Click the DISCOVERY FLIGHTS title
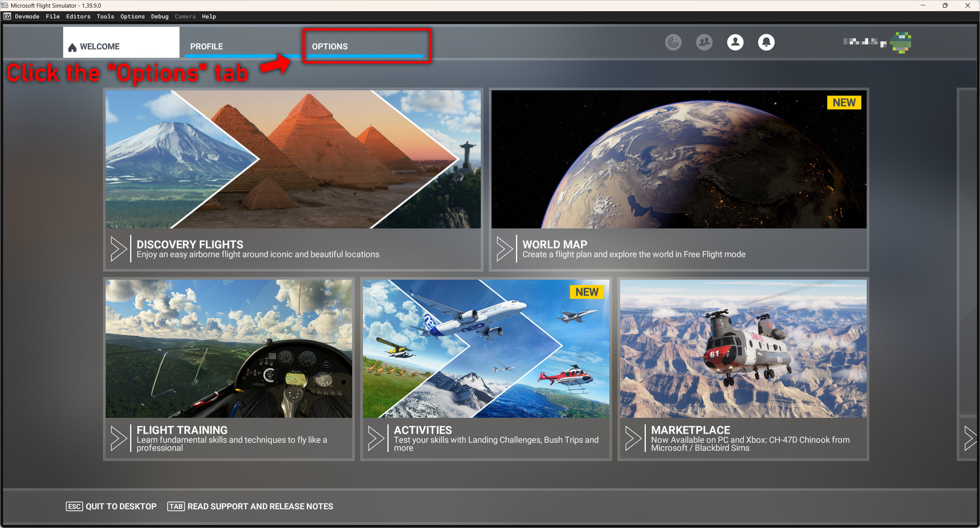This screenshot has width=980, height=528. pos(190,244)
